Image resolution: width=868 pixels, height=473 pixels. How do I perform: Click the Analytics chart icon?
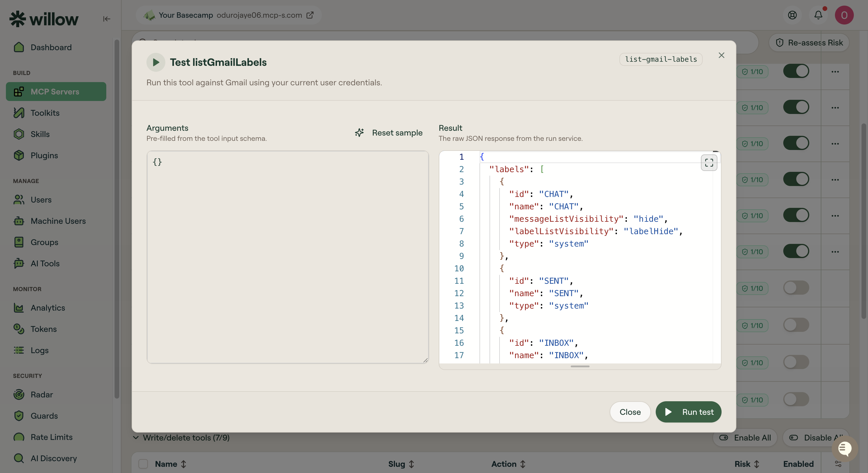(19, 308)
